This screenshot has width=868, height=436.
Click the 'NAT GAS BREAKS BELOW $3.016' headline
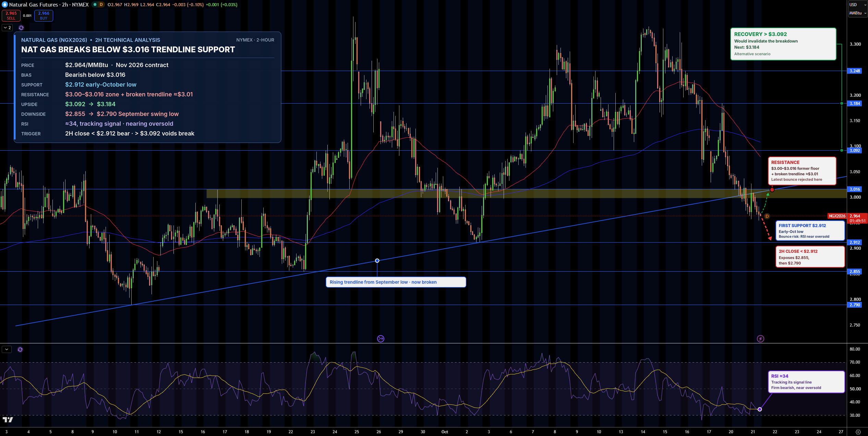128,50
